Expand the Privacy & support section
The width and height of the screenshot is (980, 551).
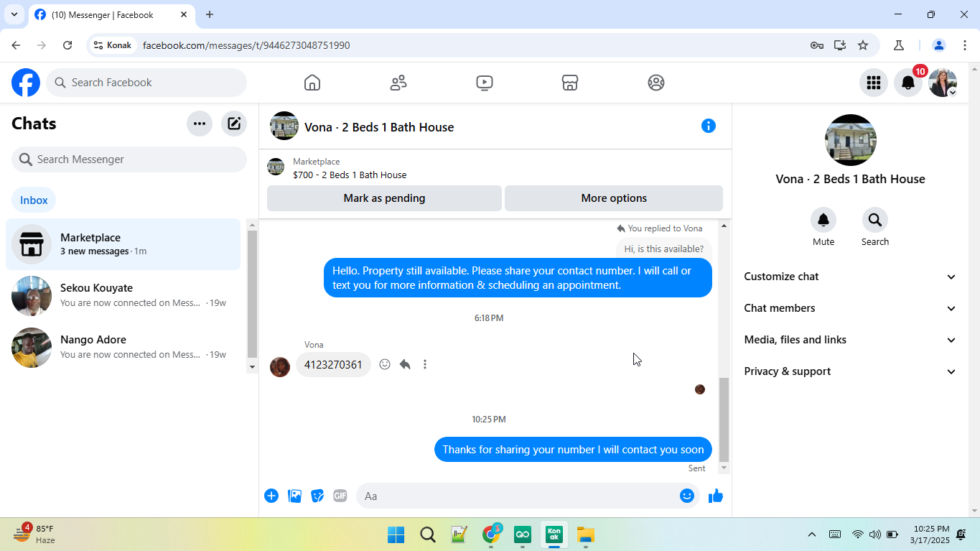pyautogui.click(x=851, y=371)
